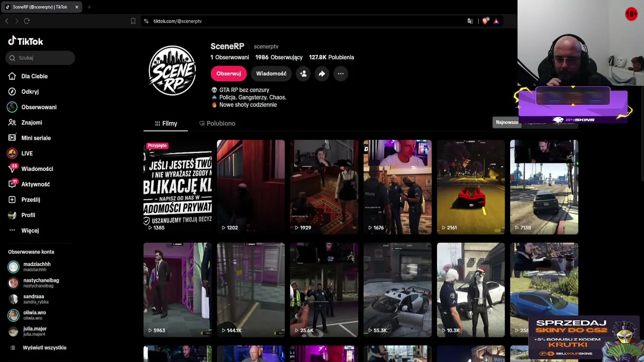Click the add-friend person icon
644x362 pixels.
[x=303, y=73]
